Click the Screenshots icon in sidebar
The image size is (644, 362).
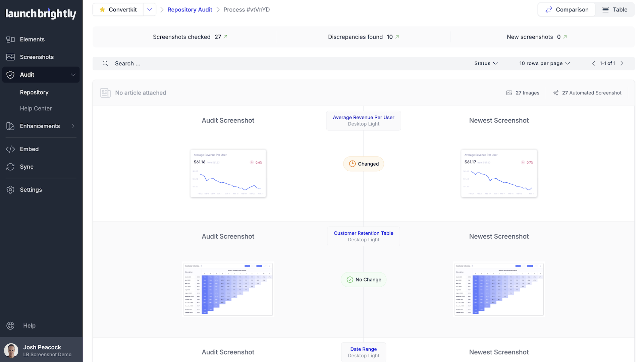[11, 57]
